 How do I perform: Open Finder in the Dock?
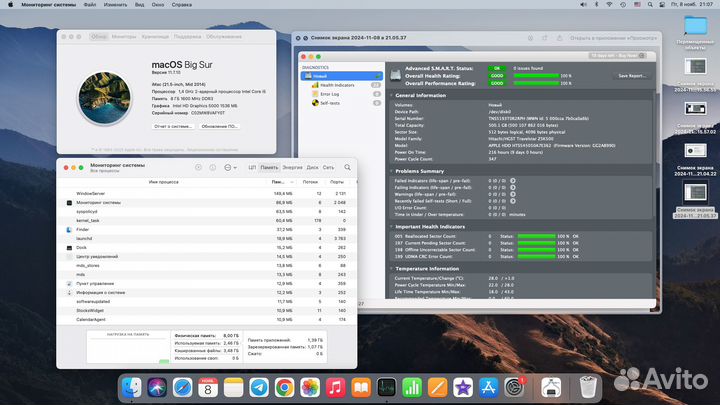coord(132,388)
